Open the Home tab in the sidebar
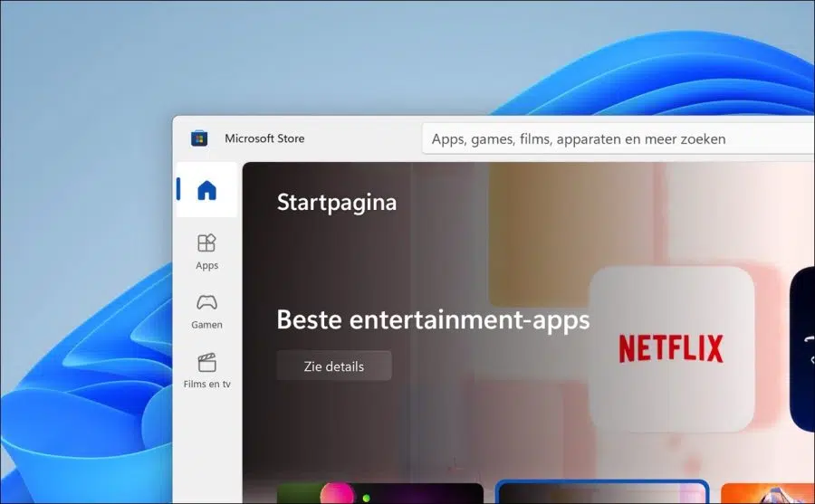This screenshot has width=815, height=504. (x=206, y=190)
